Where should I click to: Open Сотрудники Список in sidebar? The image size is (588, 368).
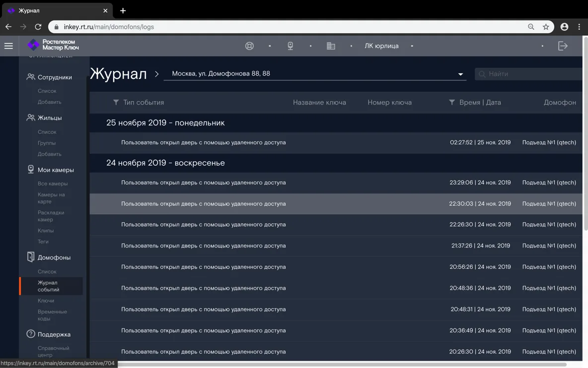(47, 91)
